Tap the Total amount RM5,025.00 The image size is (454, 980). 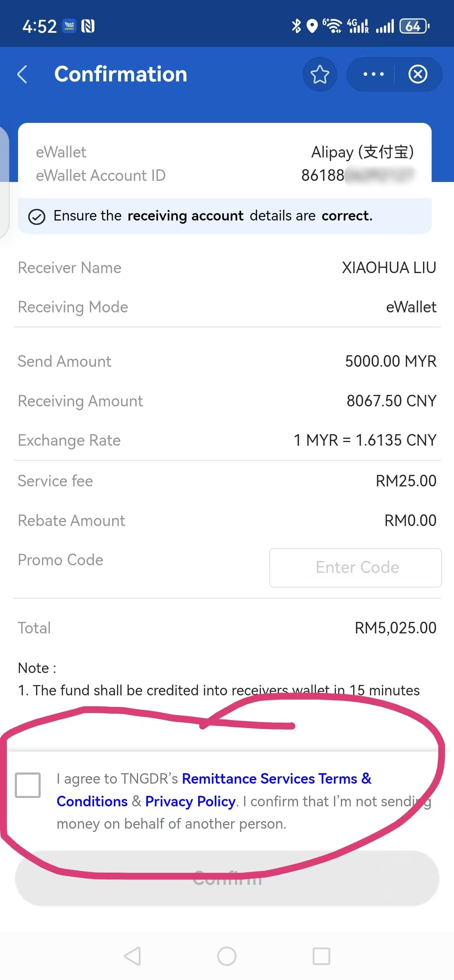[x=395, y=628]
